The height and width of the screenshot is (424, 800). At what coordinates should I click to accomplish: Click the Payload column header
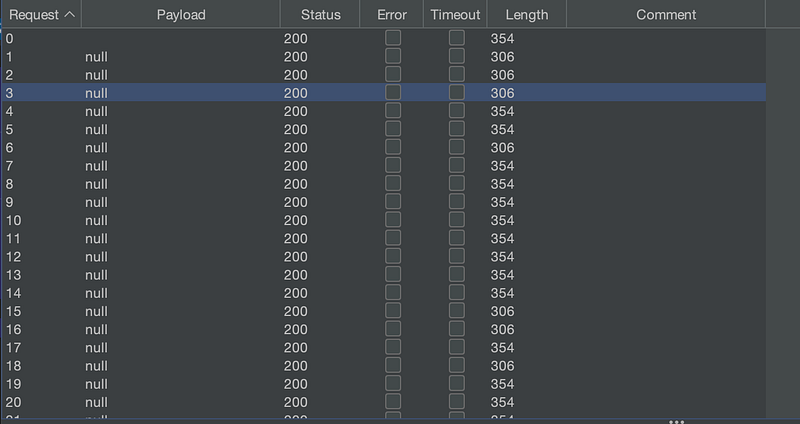pyautogui.click(x=181, y=15)
